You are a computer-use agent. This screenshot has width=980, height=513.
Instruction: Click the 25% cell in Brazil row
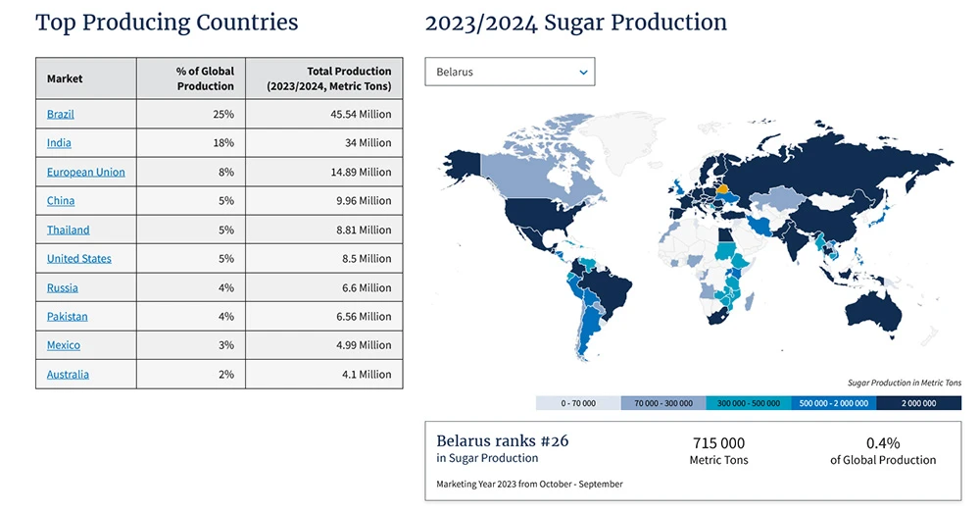point(191,114)
